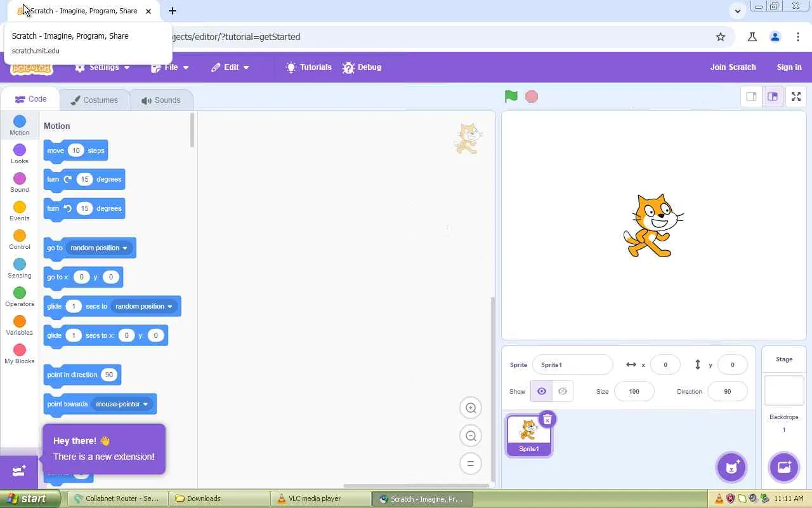
Task: Open the Chrome labs flask icon
Action: coord(752,37)
